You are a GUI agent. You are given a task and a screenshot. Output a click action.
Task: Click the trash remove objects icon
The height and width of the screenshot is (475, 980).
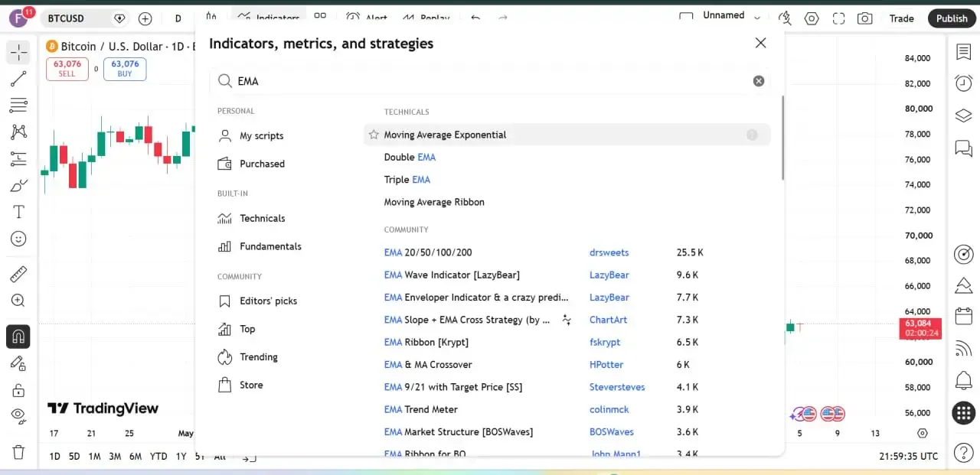18,452
